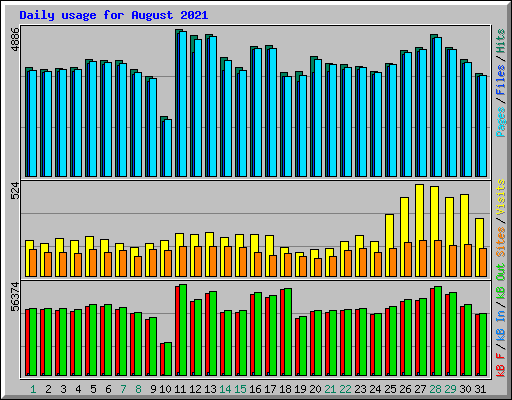Image resolution: width=512 pixels, height=400 pixels.
Task: Click the "Daily usage for August 2021" title
Action: (x=114, y=15)
